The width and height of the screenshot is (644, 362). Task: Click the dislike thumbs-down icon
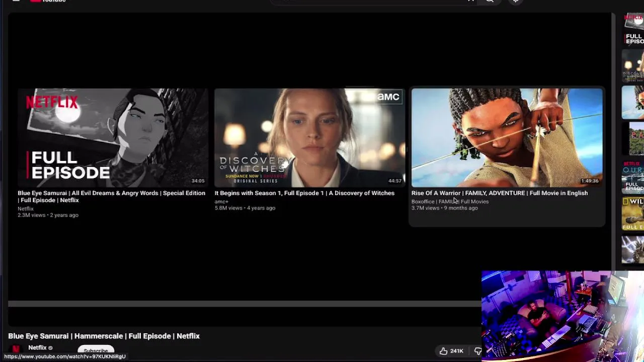[x=477, y=351]
